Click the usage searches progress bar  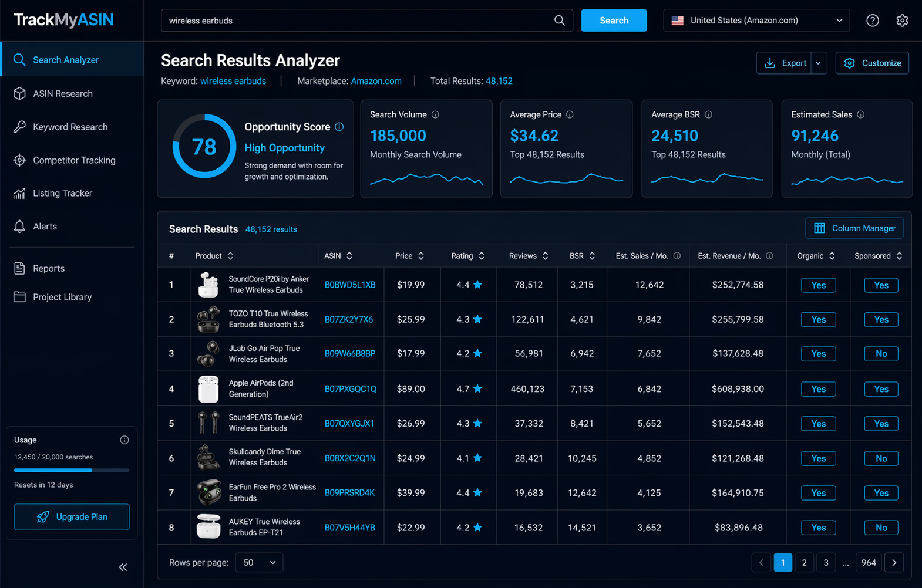click(72, 470)
